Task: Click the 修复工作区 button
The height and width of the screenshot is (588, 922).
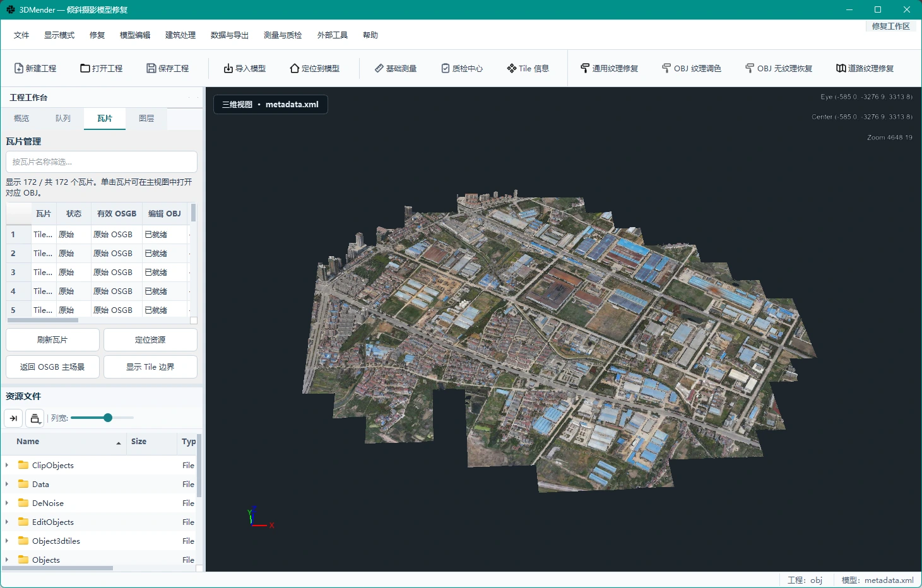Action: tap(890, 26)
